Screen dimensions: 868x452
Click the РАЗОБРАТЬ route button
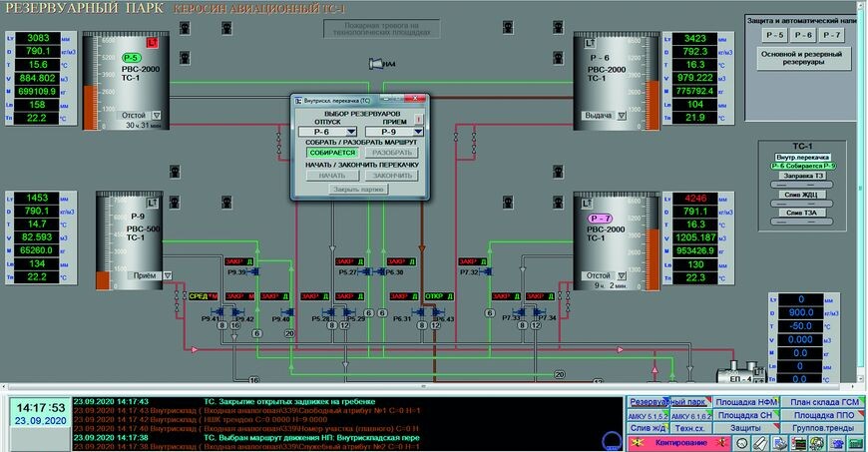[391, 153]
